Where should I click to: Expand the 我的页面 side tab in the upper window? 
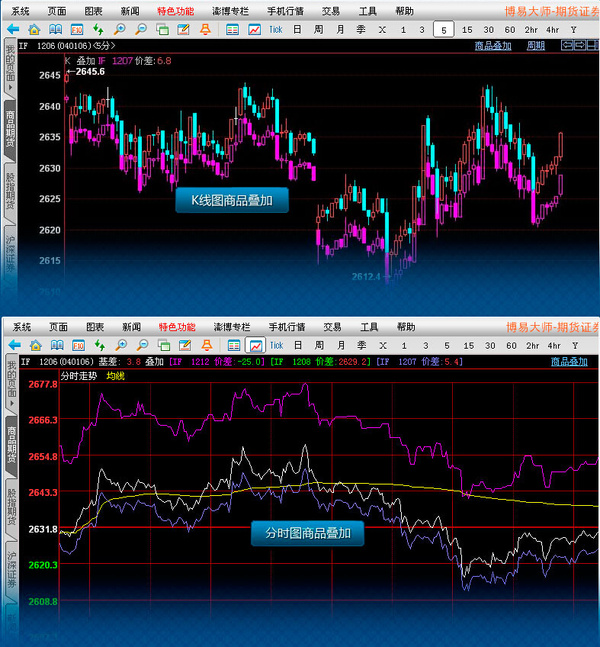(10, 66)
